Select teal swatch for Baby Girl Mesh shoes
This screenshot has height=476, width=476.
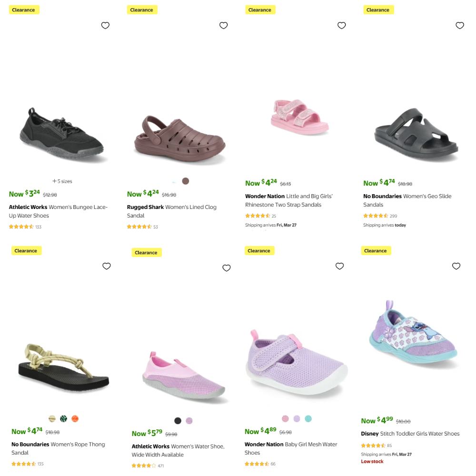[308, 419]
